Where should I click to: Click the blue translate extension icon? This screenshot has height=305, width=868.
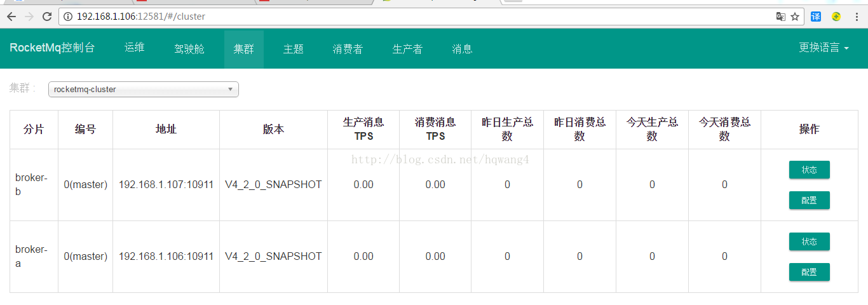(x=816, y=17)
